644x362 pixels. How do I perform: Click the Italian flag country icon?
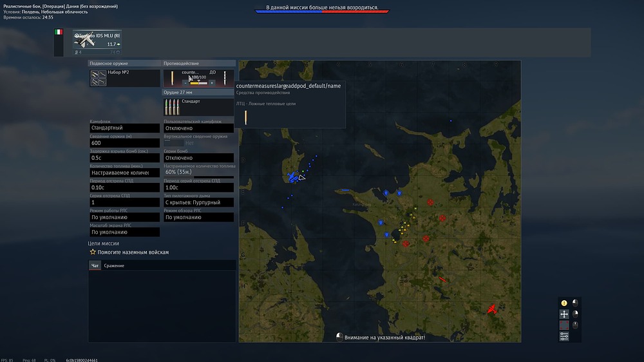pos(59,32)
